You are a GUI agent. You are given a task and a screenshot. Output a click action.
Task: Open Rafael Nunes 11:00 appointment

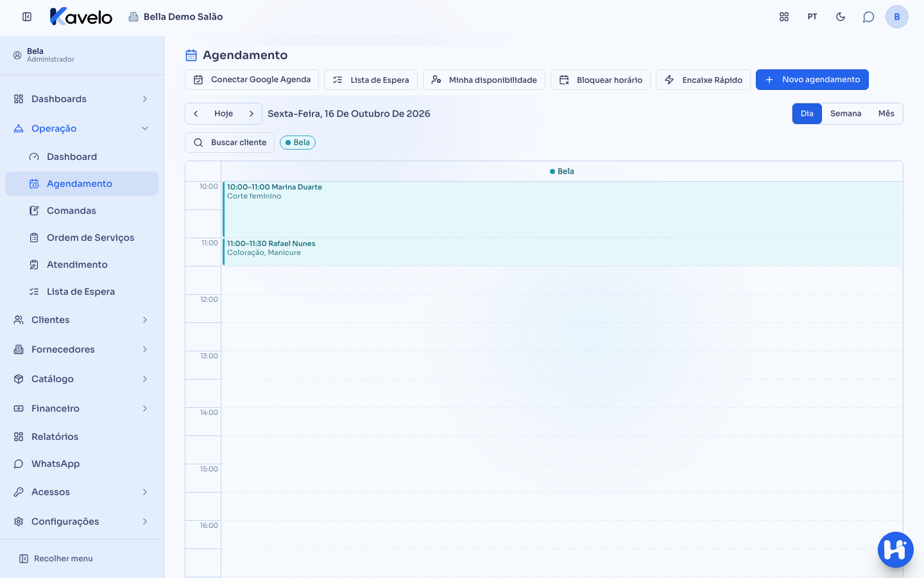tap(562, 252)
